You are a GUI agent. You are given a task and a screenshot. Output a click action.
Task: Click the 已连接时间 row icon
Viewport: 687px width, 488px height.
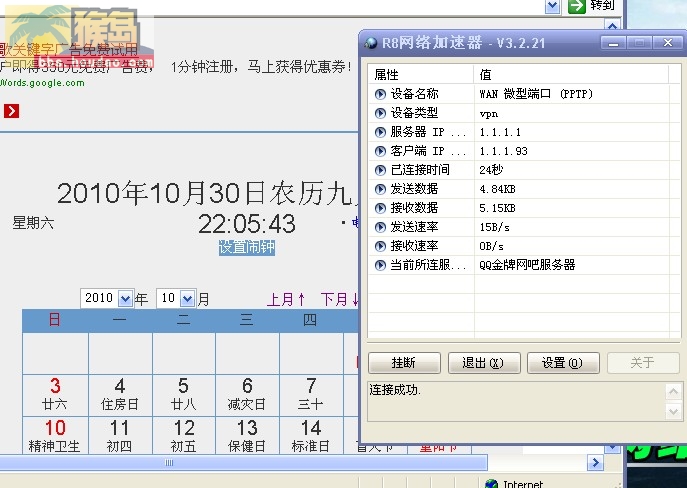point(380,170)
